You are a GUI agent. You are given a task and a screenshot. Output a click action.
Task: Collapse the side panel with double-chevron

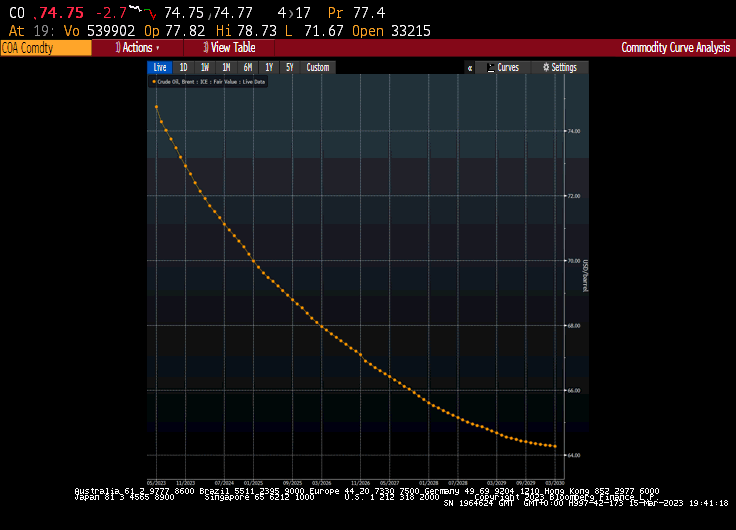click(469, 68)
